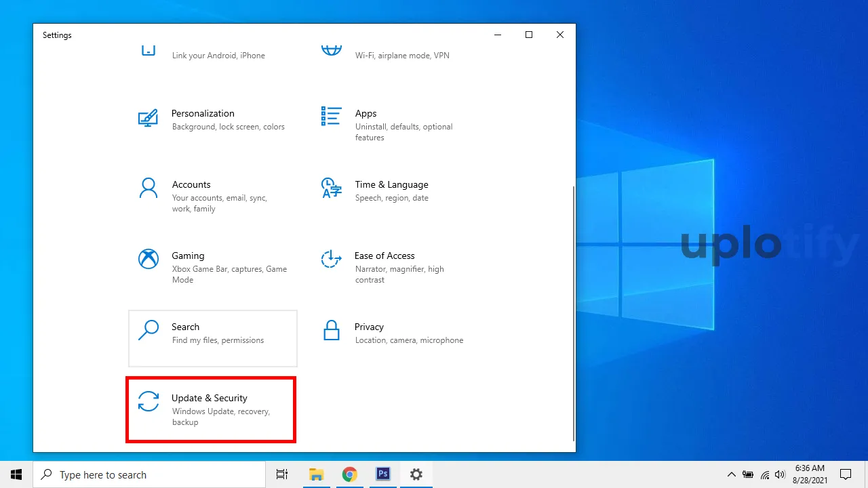Click the Task View taskbar icon
The image size is (868, 488).
coord(282,474)
